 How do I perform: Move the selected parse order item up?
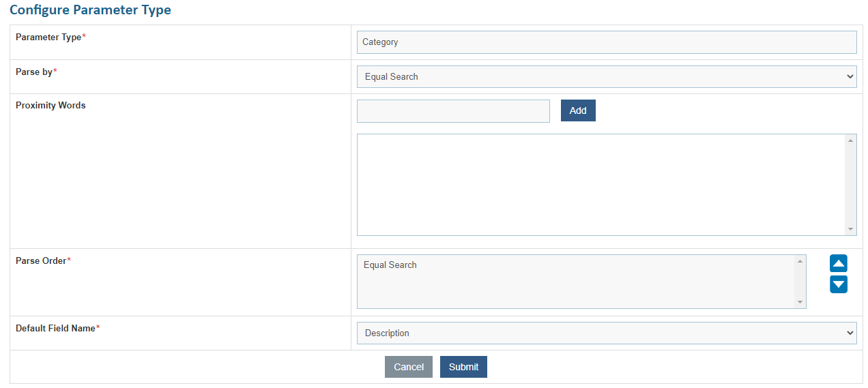(838, 264)
